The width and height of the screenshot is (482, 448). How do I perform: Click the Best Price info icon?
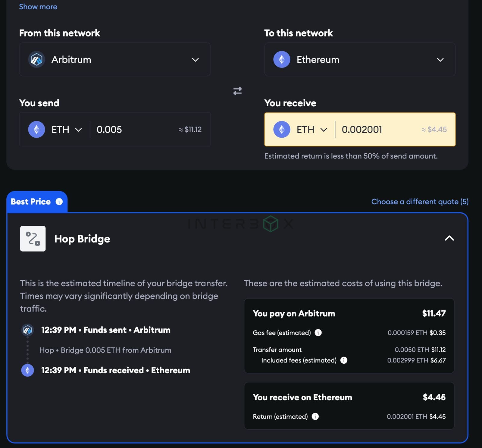coord(59,202)
